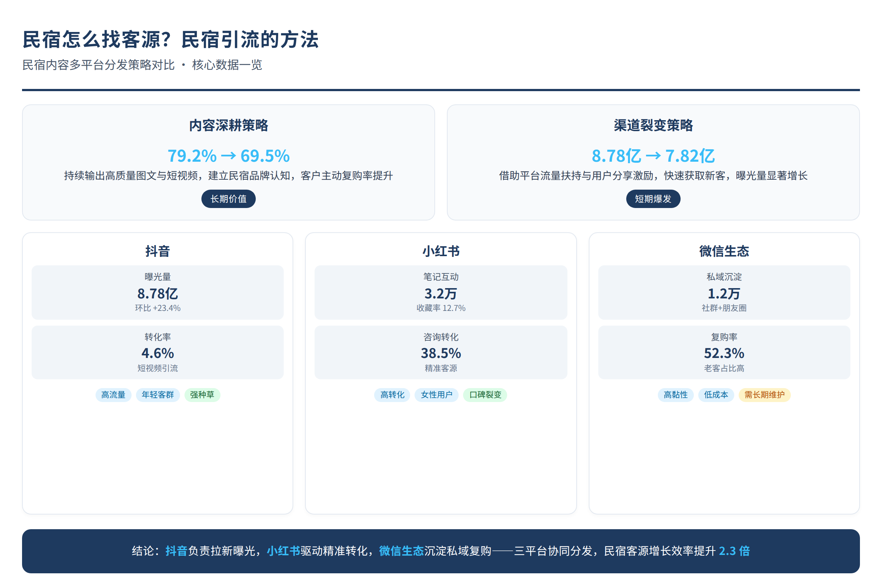Click highlighted 抖音 in the conclusion bar

tap(176, 551)
